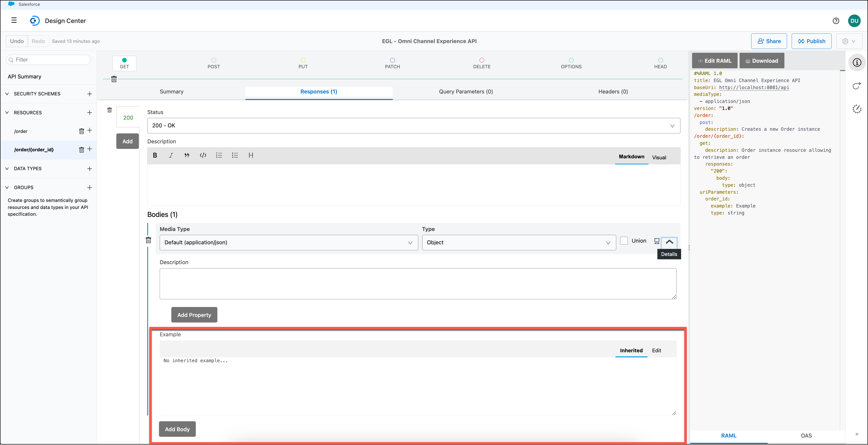868x445 pixels.
Task: Delete the /order resource with trash icon
Action: [81, 131]
